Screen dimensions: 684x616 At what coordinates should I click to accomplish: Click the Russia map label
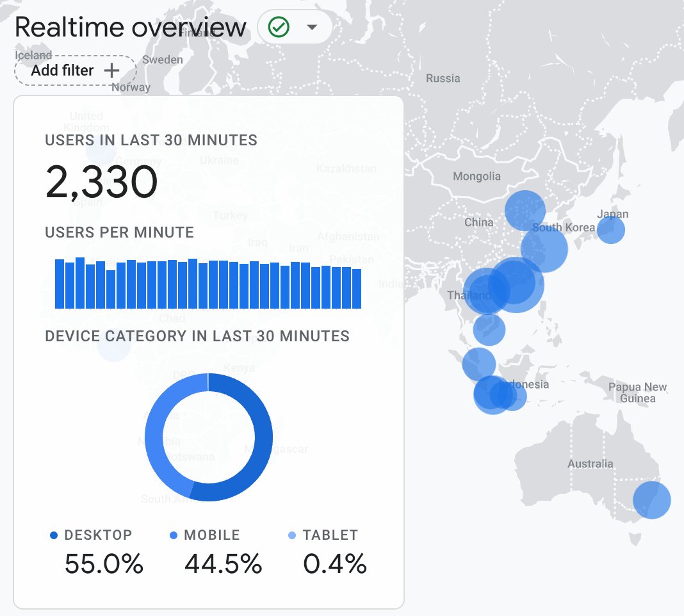click(x=443, y=79)
